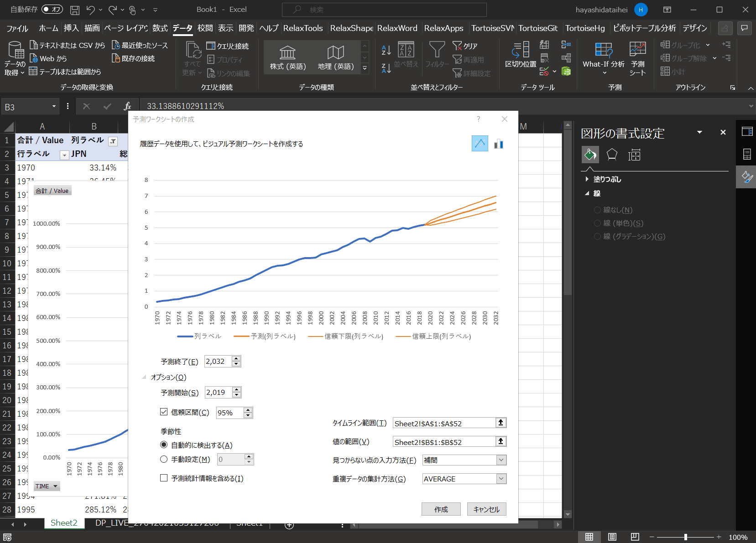Select 手動設定 seasonality radio button

[x=164, y=460]
